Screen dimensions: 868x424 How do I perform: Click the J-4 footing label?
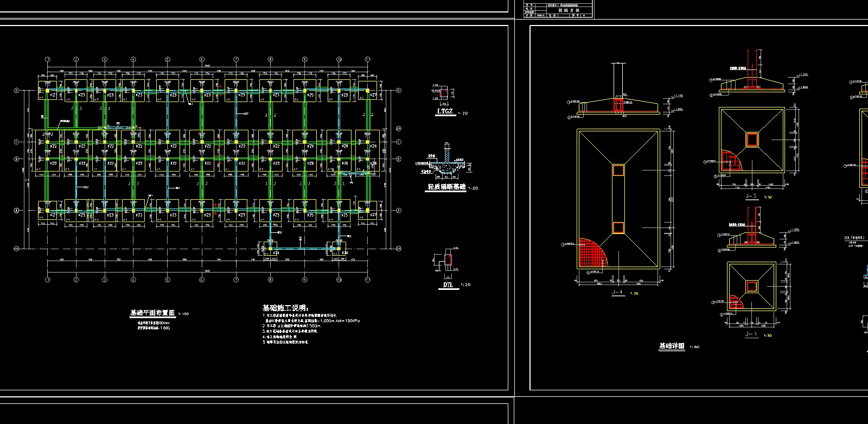[617, 292]
